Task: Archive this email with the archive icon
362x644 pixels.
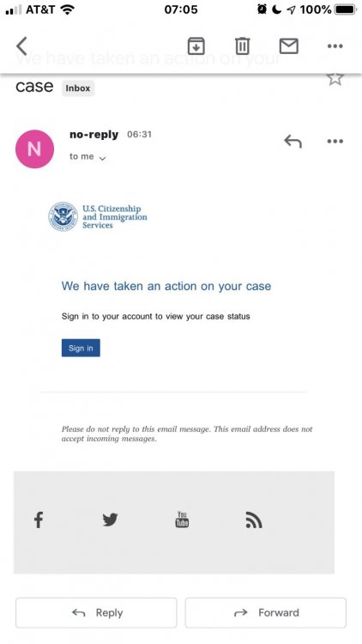Action: click(x=196, y=46)
